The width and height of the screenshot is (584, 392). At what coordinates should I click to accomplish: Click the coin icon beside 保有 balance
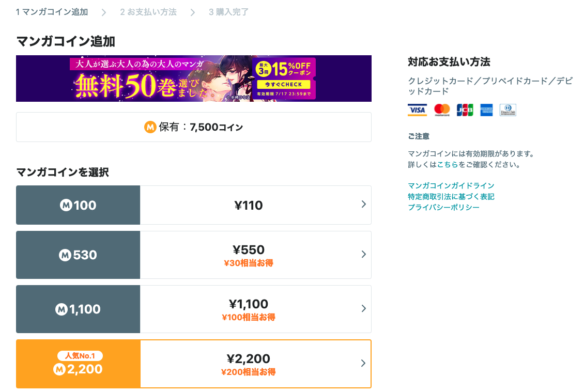click(149, 126)
